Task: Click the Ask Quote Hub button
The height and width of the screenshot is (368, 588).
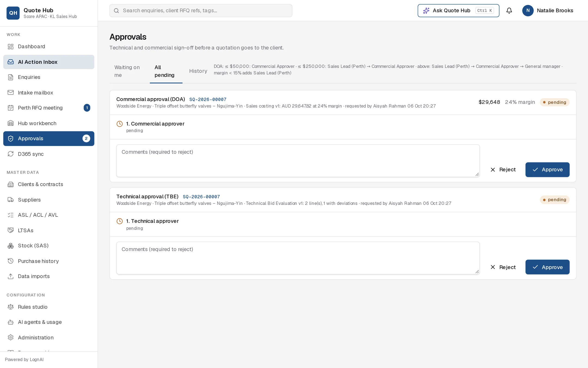Action: pyautogui.click(x=458, y=11)
